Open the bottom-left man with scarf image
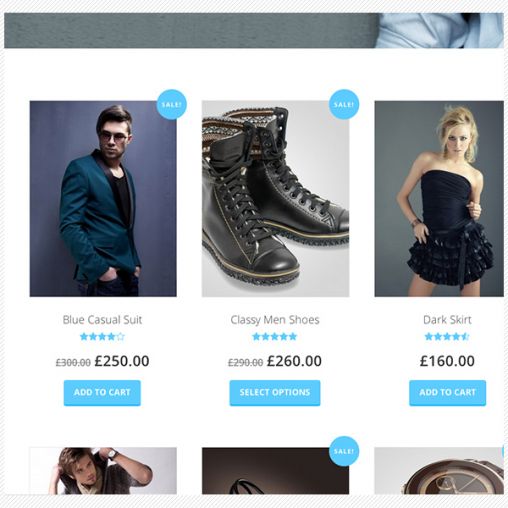The height and width of the screenshot is (508, 508). [103, 471]
